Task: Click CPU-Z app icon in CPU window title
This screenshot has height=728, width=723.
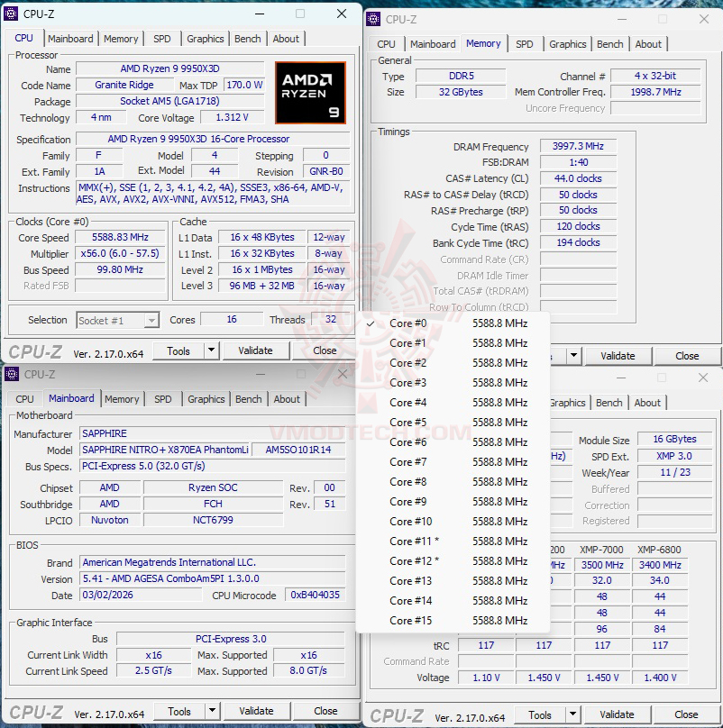Action: pyautogui.click(x=11, y=14)
